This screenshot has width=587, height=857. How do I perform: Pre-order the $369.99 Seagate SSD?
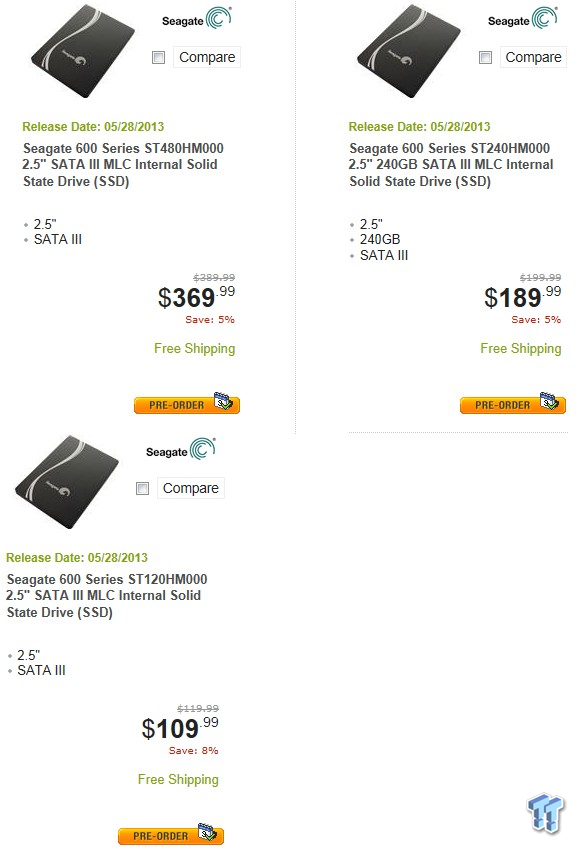coord(187,403)
